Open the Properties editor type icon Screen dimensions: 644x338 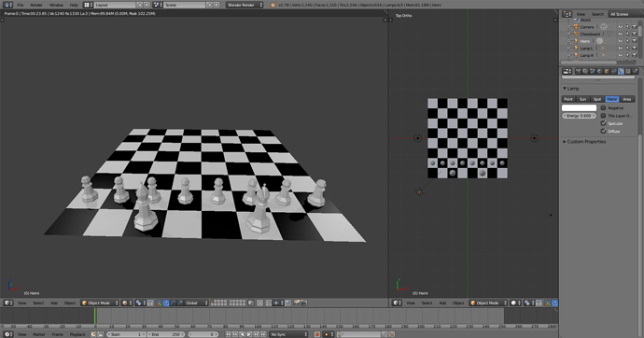pyautogui.click(x=567, y=72)
